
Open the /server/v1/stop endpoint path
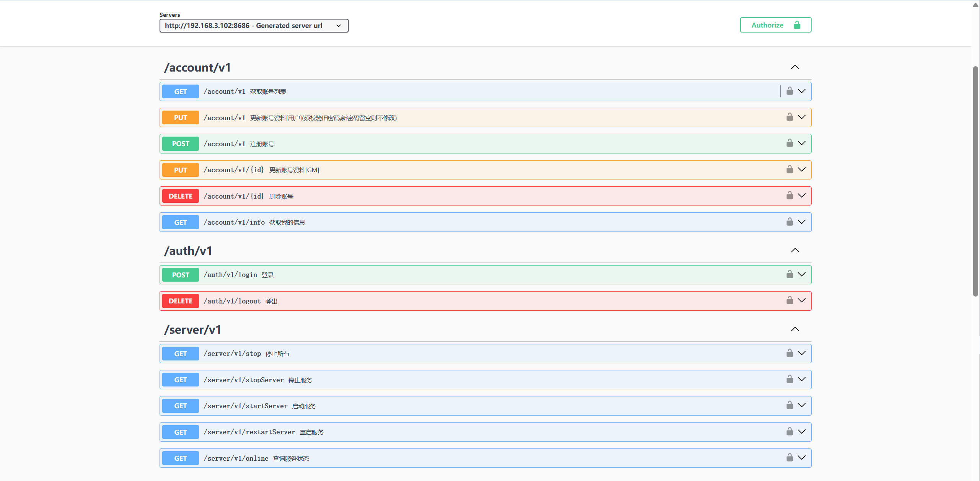click(x=232, y=354)
